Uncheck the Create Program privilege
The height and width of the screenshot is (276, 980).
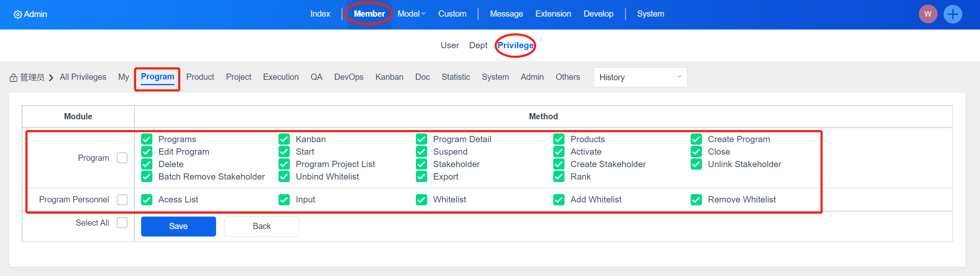pyautogui.click(x=696, y=139)
